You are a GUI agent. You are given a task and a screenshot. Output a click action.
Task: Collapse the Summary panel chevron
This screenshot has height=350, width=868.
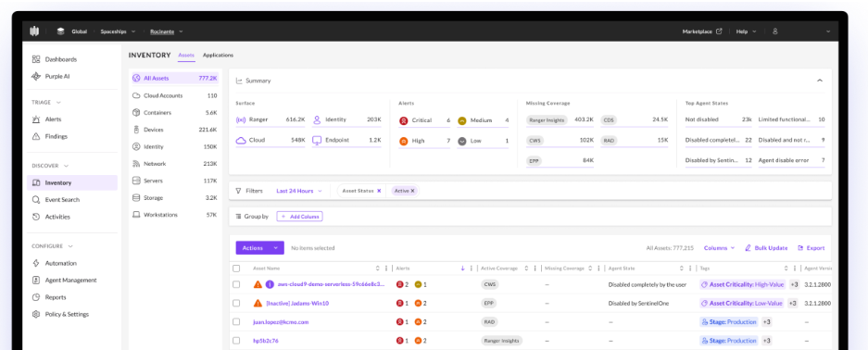coord(820,81)
